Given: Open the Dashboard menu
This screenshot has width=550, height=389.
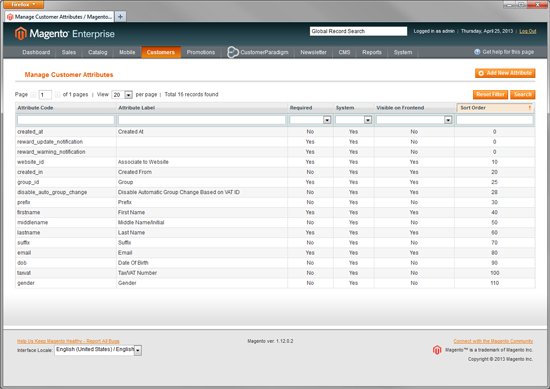Looking at the screenshot, I should point(36,52).
